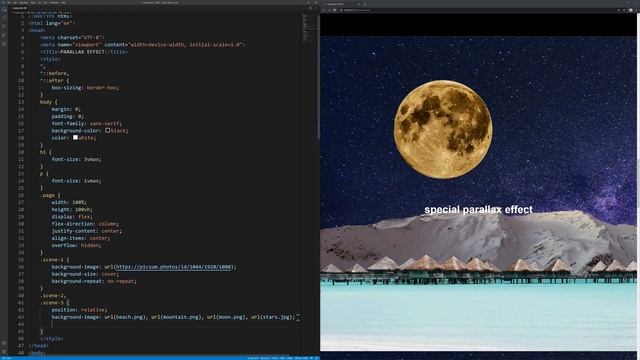Viewport: 640px width, 360px height.
Task: Bookmark the page with the star icon
Action: [618, 10]
